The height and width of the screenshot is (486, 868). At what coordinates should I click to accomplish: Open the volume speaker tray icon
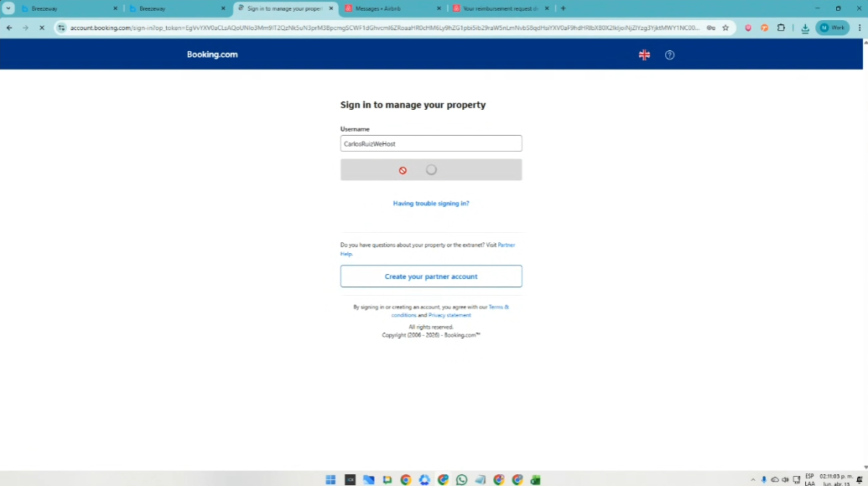786,480
